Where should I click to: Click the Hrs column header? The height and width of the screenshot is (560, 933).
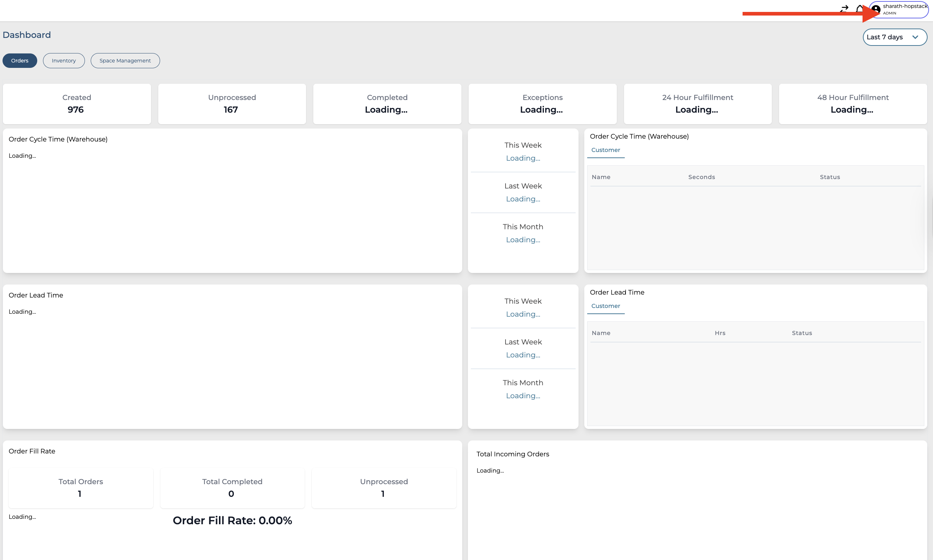(720, 333)
